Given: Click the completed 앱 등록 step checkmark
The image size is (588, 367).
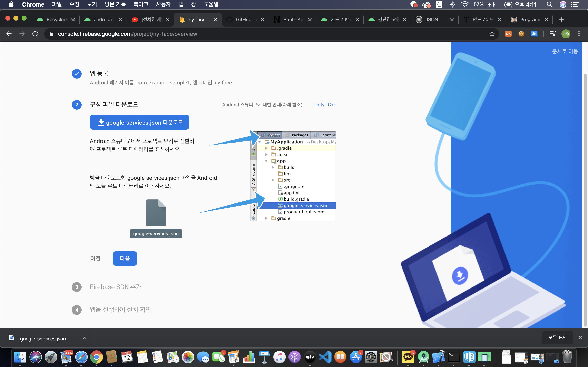Looking at the screenshot, I should pos(77,74).
